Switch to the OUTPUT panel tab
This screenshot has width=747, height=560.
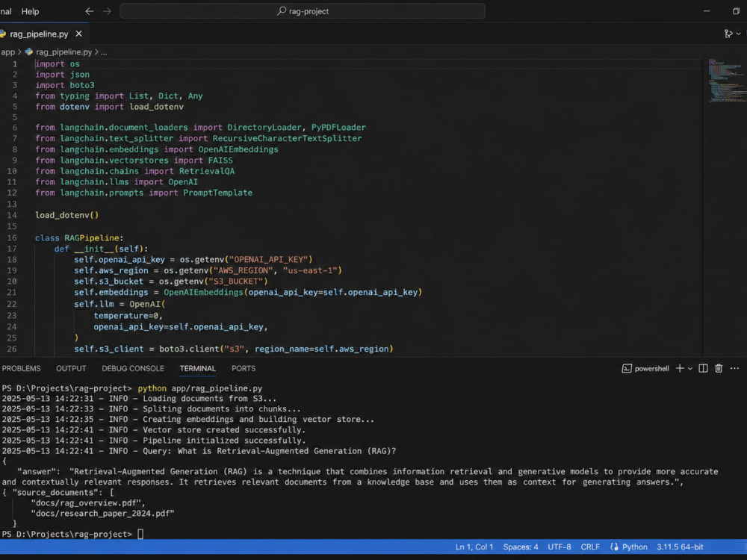tap(71, 369)
